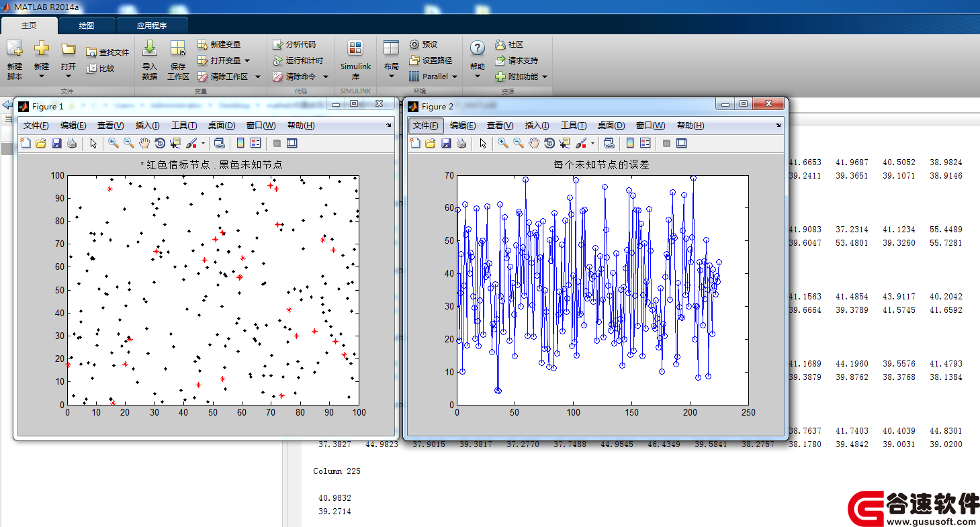
Task: Click Find Files (查找文件) button
Action: click(107, 52)
